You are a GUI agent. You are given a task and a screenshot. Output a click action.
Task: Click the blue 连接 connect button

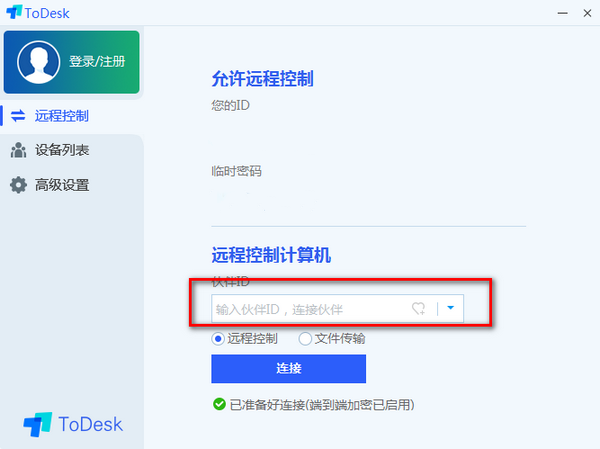289,369
